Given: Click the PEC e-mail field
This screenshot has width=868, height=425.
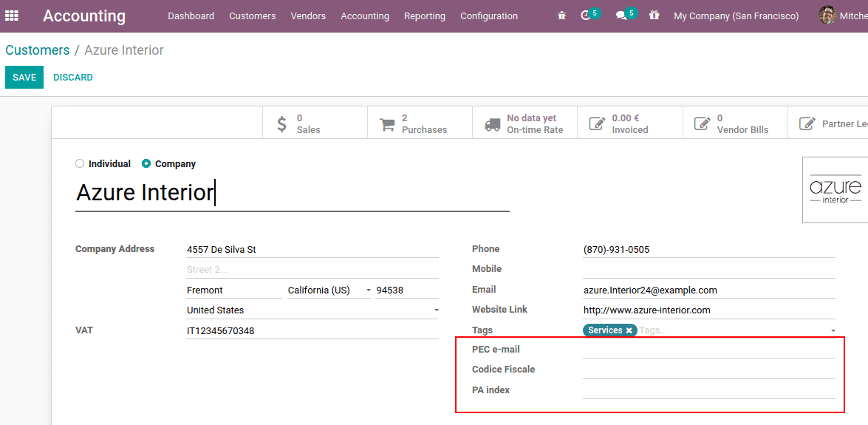Looking at the screenshot, I should [x=708, y=350].
